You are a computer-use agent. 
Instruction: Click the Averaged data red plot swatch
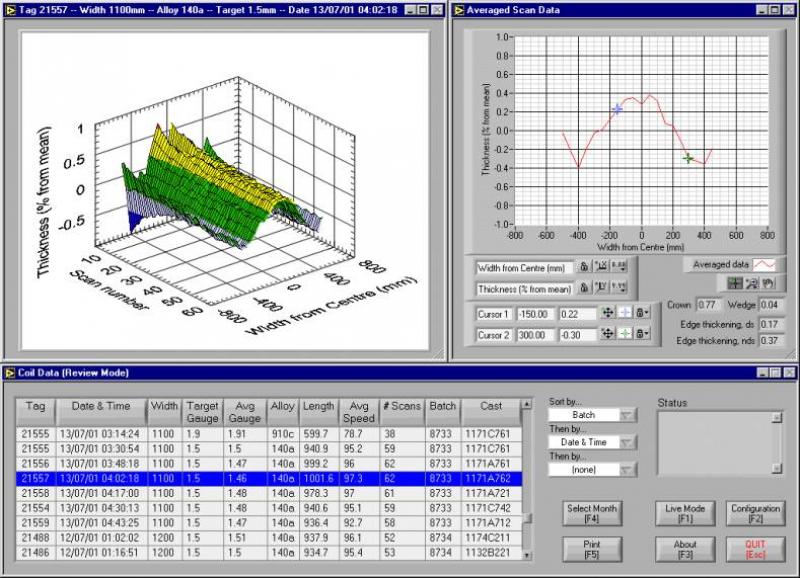764,265
